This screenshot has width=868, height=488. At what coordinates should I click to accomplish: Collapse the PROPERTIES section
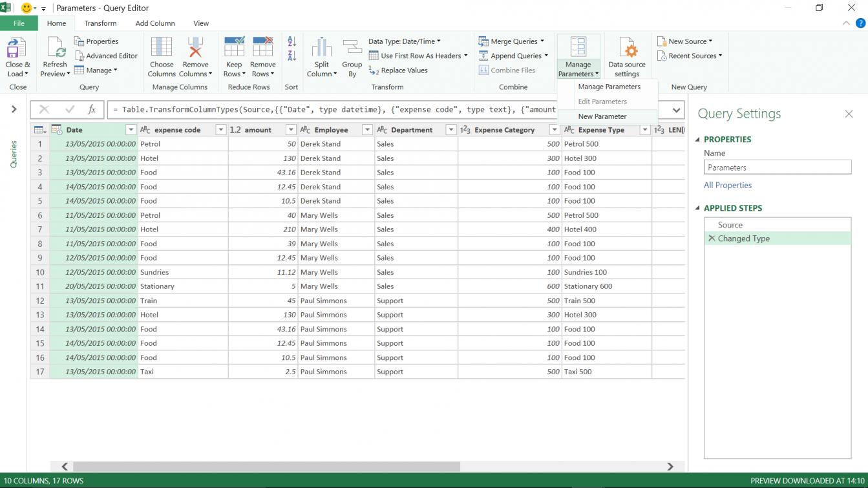coord(697,140)
